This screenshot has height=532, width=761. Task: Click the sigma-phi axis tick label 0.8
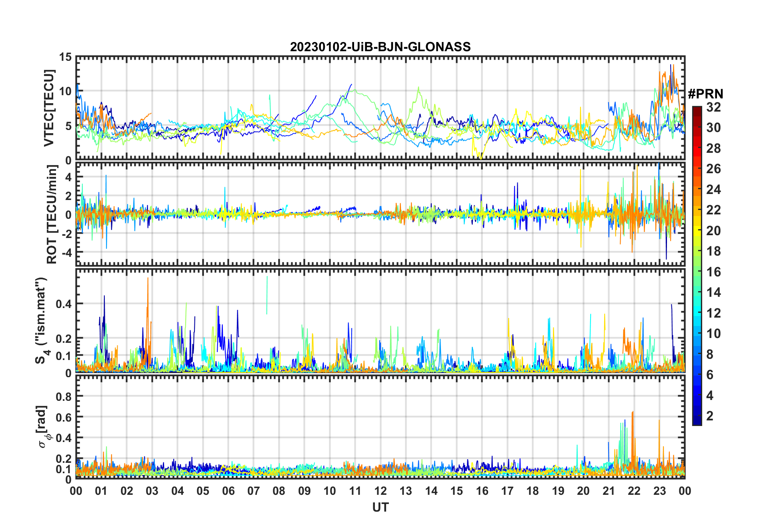64,396
